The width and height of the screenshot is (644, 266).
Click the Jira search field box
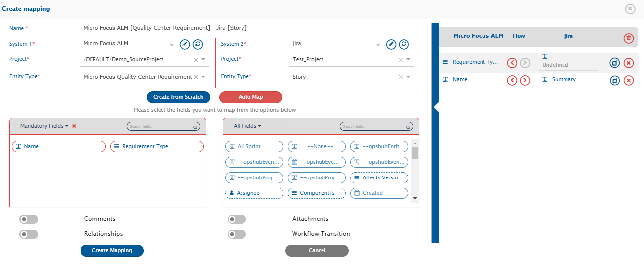376,127
